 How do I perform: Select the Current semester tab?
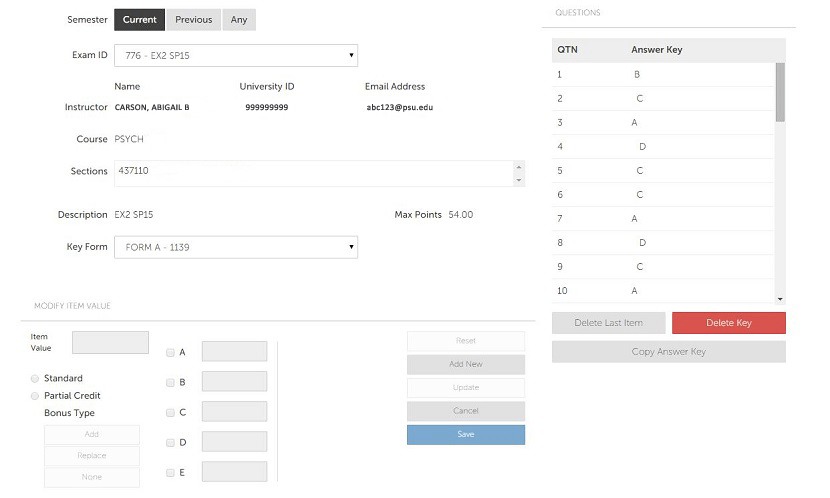pyautogui.click(x=139, y=20)
